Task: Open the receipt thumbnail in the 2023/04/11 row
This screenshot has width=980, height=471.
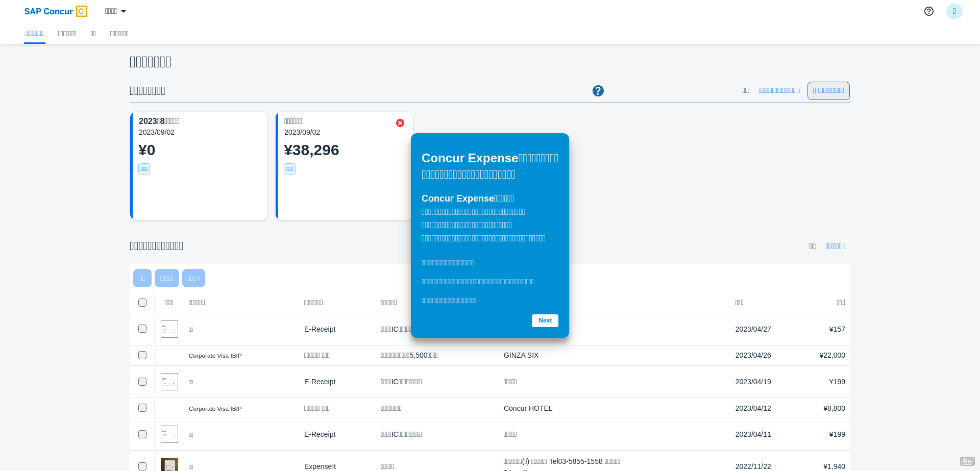Action: [169, 434]
